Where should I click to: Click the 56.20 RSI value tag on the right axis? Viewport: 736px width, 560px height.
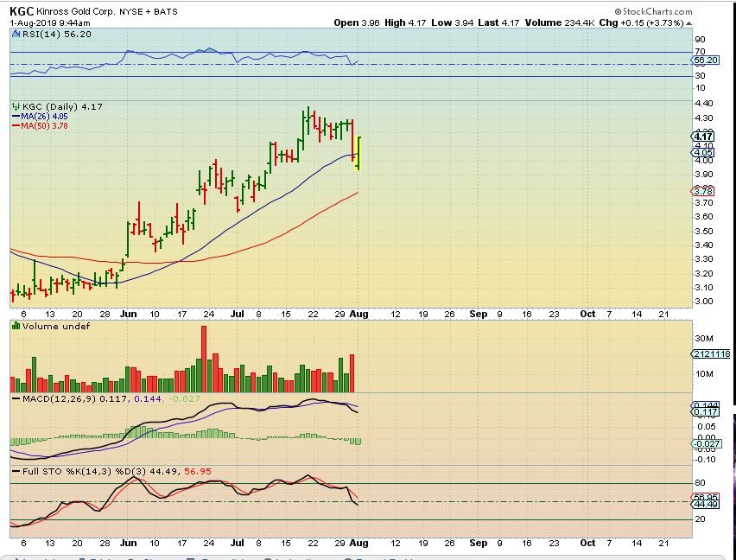point(706,60)
